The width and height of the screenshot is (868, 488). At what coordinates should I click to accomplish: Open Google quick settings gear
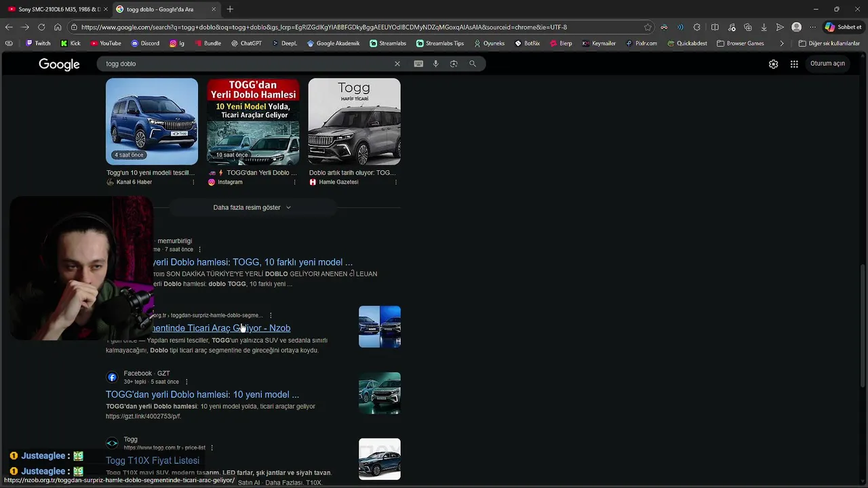773,64
